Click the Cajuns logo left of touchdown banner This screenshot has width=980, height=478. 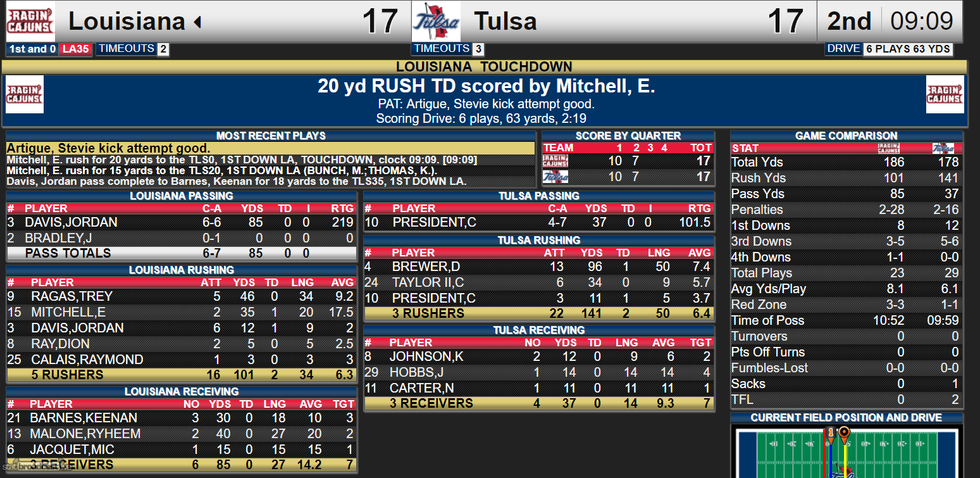(x=24, y=94)
